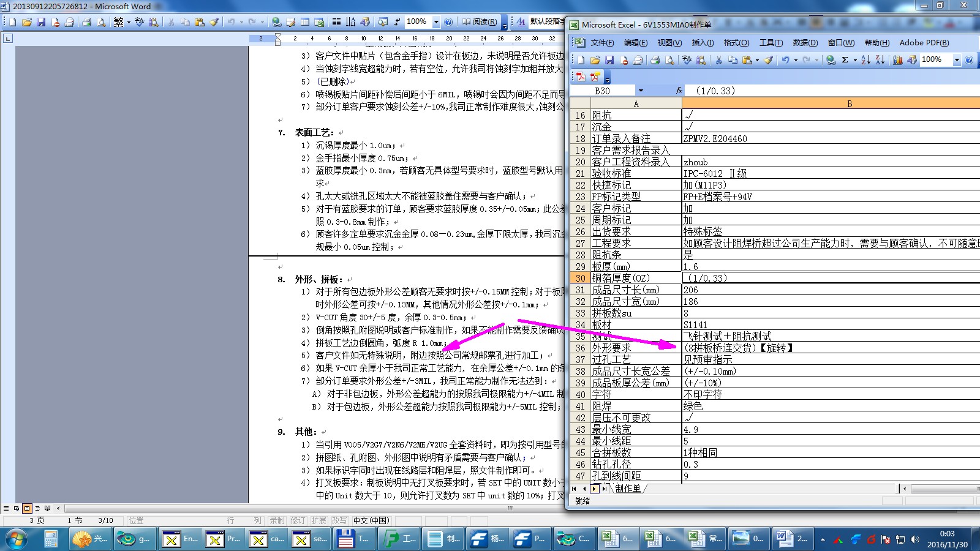The width and height of the screenshot is (980, 551).
Task: Click Excel formula bar showing (1/0.33)
Action: tap(833, 91)
